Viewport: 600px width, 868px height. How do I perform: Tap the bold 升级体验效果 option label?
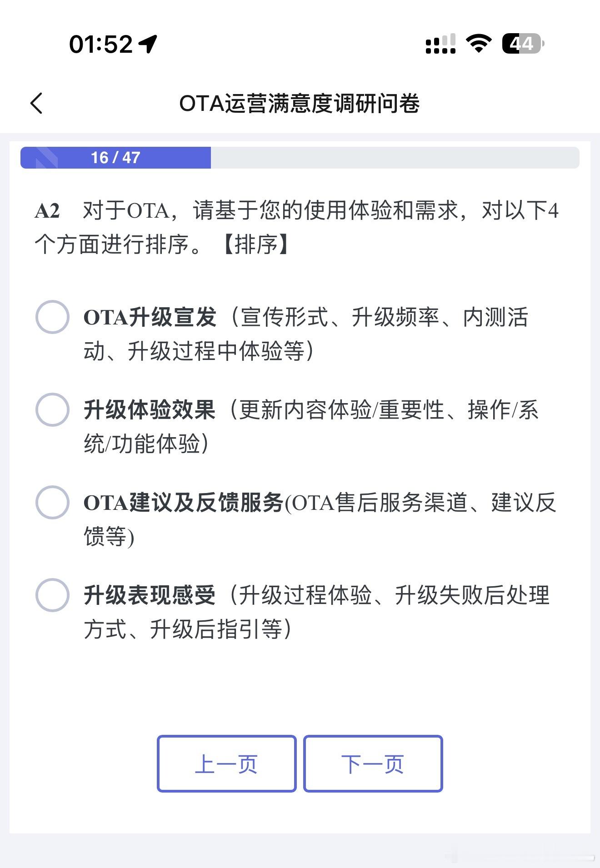click(150, 410)
